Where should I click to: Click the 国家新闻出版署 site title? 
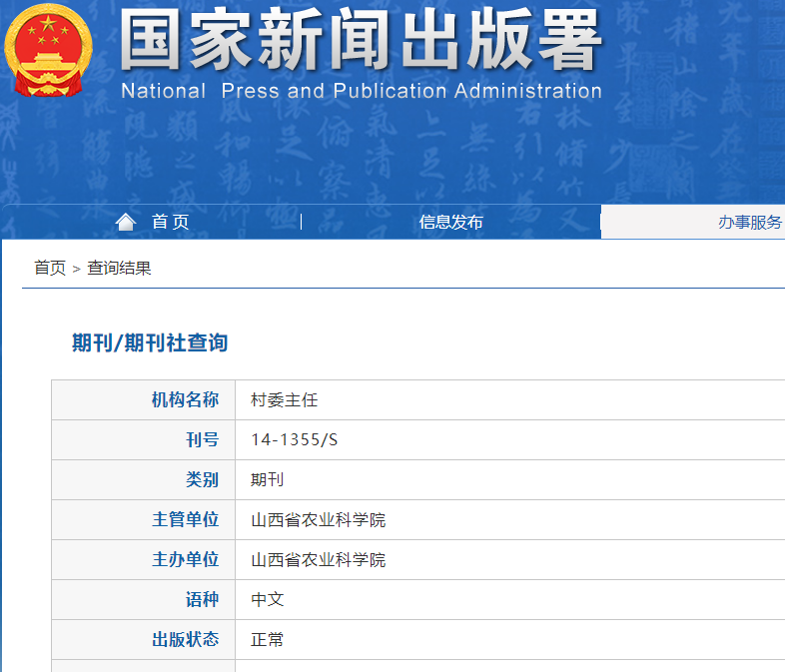click(x=361, y=42)
